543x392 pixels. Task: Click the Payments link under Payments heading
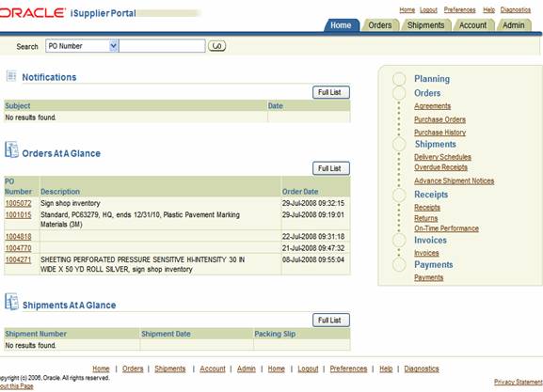click(x=429, y=278)
